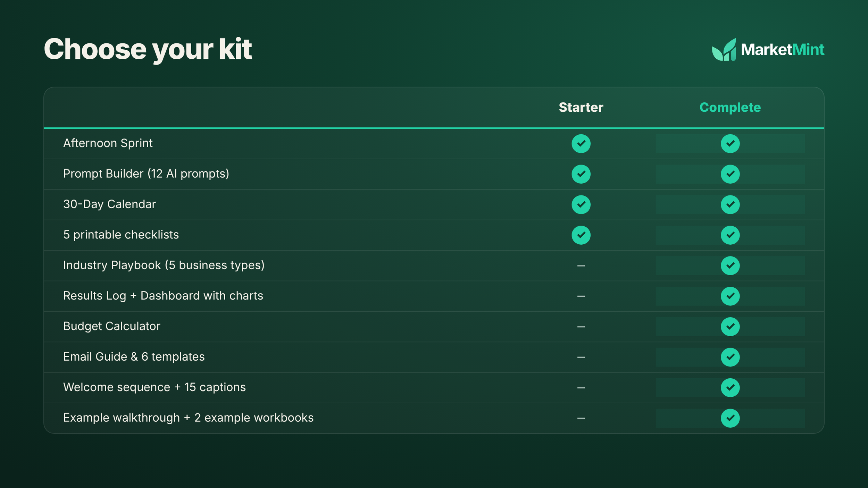Click 'Results Log + Dashboard with charts' label

[163, 296]
